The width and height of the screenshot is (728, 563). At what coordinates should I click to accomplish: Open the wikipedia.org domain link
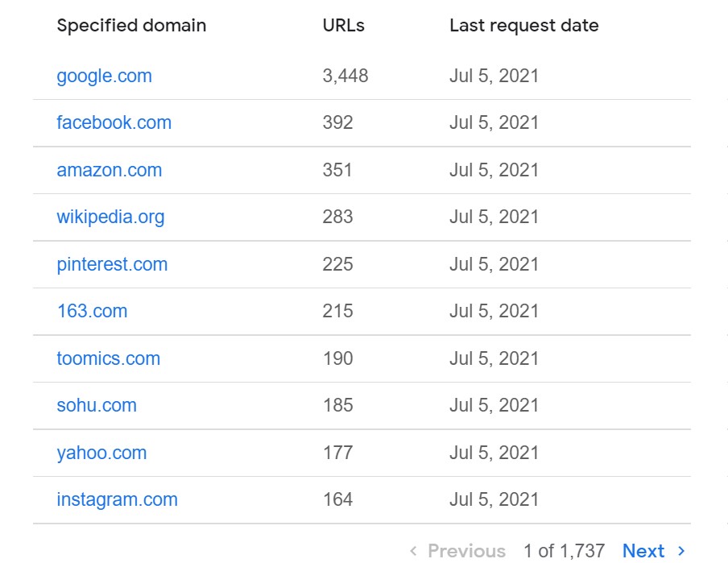(x=110, y=217)
